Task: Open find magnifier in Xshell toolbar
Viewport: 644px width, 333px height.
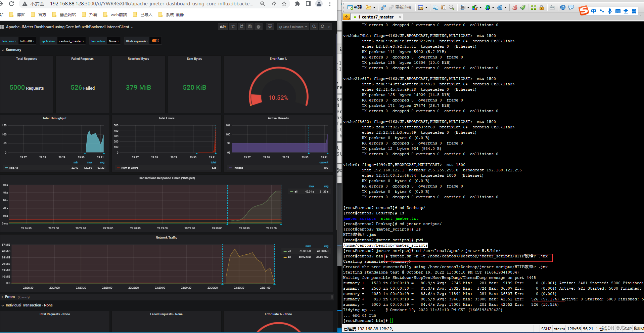Action: coord(452,7)
